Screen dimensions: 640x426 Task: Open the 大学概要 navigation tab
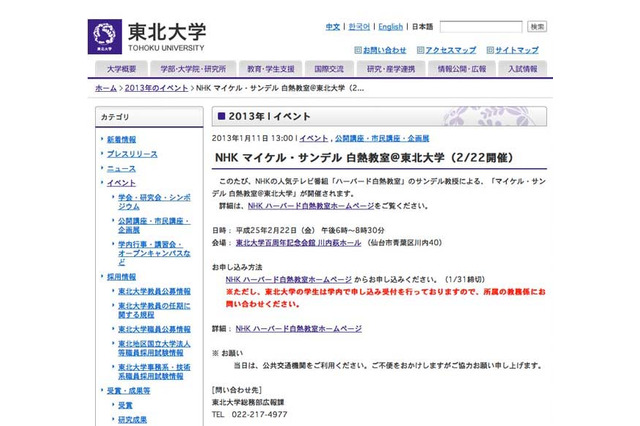121,69
